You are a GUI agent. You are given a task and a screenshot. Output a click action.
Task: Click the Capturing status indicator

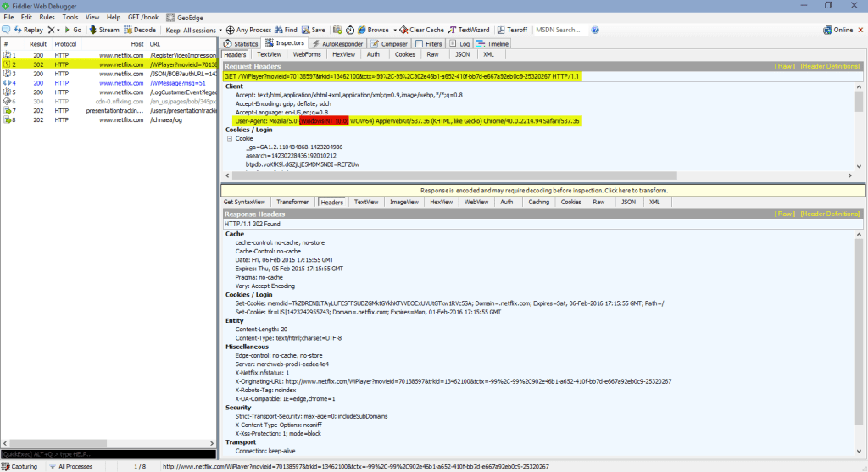tap(20, 466)
